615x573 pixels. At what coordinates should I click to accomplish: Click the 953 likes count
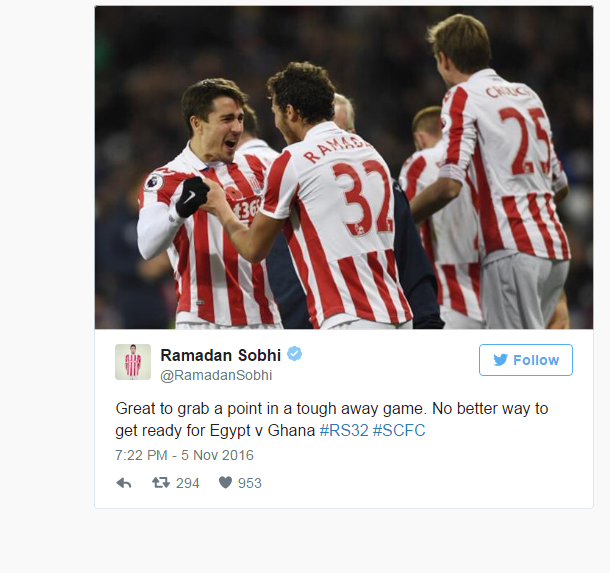pyautogui.click(x=250, y=483)
